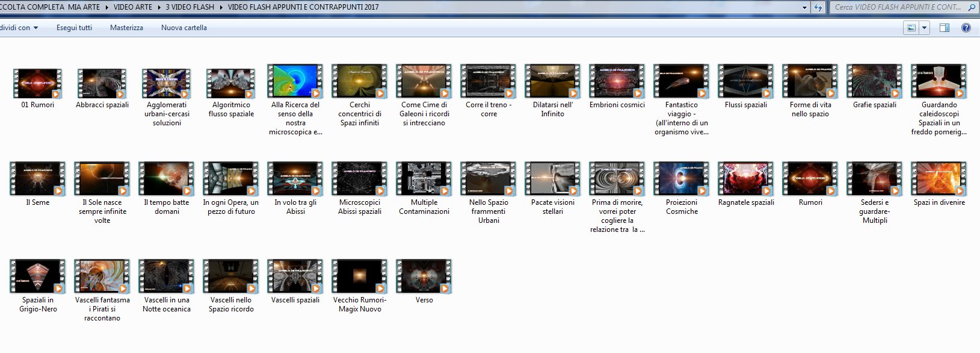The image size is (980, 353).
Task: Toggle the preview pane button
Action: point(945,28)
